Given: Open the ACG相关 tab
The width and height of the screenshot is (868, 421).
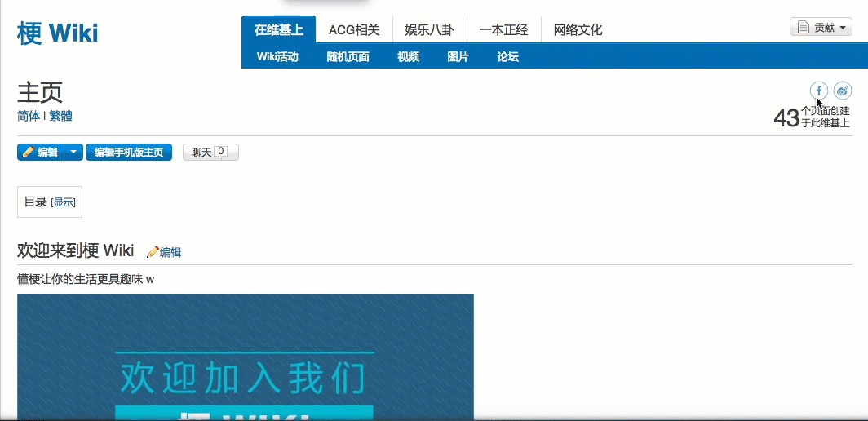Looking at the screenshot, I should coord(354,30).
